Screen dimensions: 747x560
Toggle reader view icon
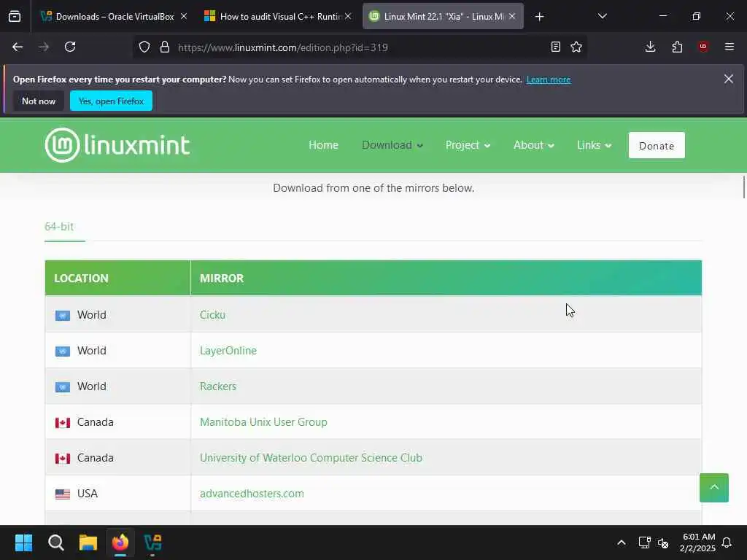pyautogui.click(x=555, y=47)
